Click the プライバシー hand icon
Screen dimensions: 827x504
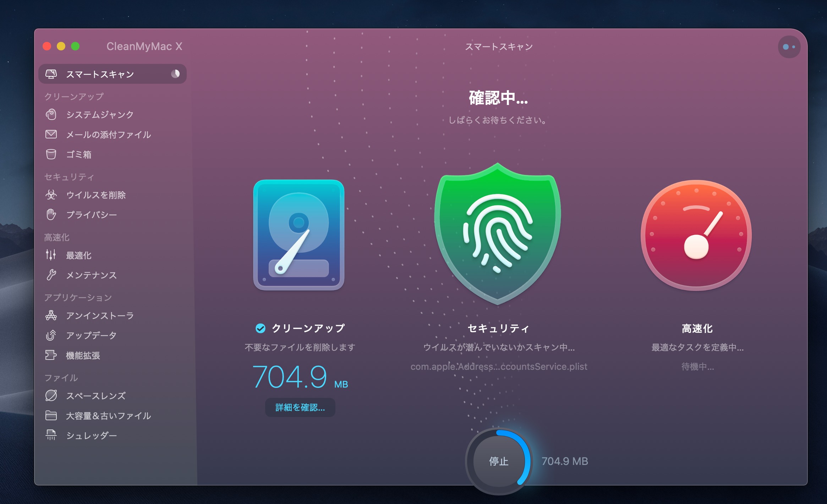pyautogui.click(x=51, y=214)
